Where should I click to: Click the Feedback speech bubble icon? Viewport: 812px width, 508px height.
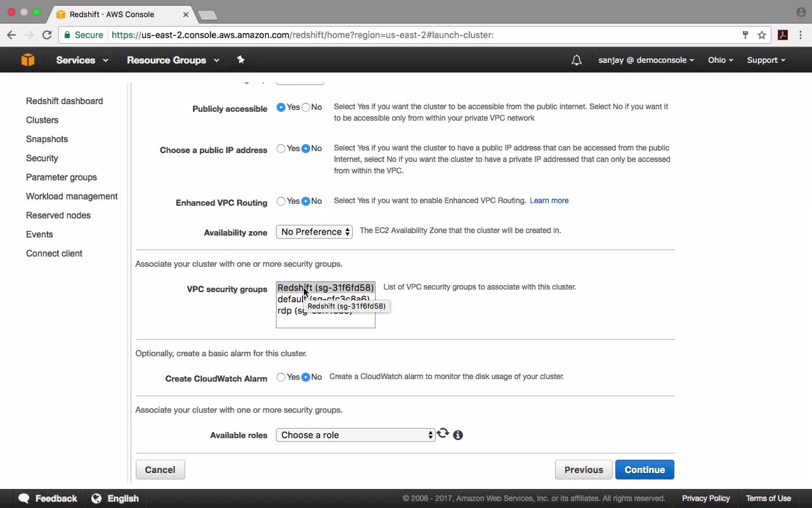click(24, 498)
